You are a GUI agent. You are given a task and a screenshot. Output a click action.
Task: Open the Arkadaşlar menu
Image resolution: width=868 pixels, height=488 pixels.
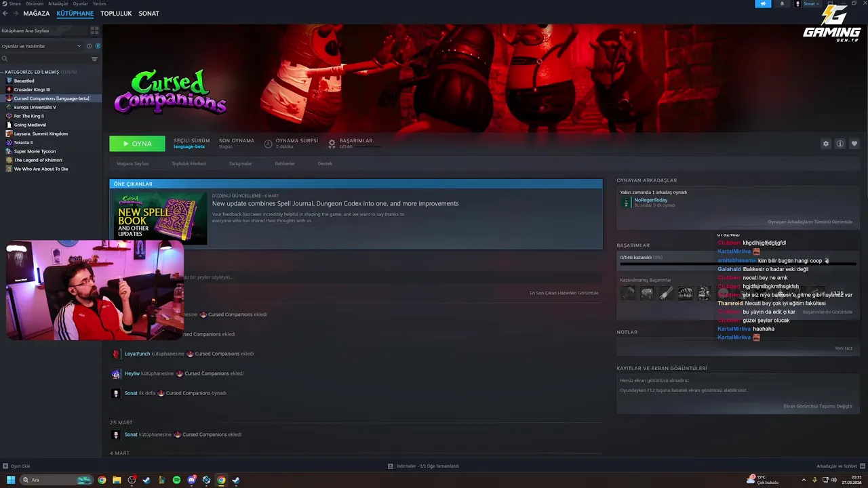pos(58,3)
